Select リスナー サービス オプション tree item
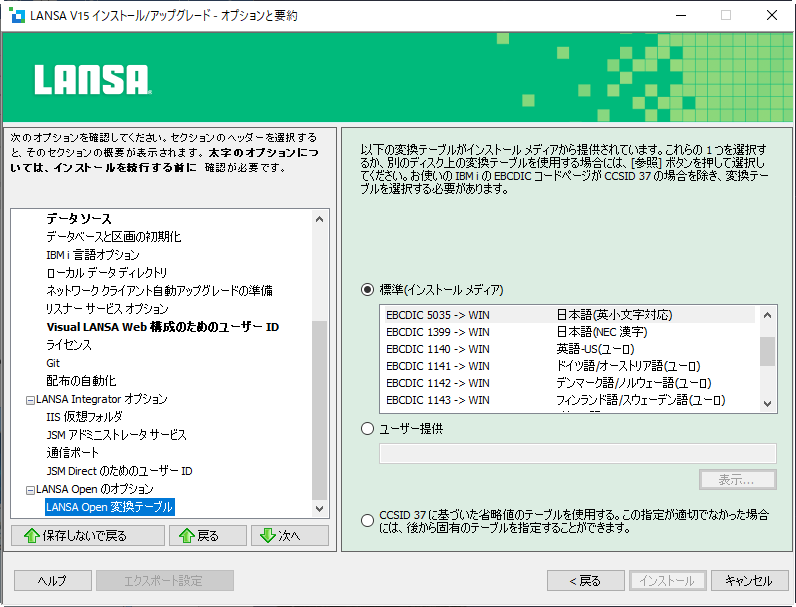 click(x=107, y=309)
